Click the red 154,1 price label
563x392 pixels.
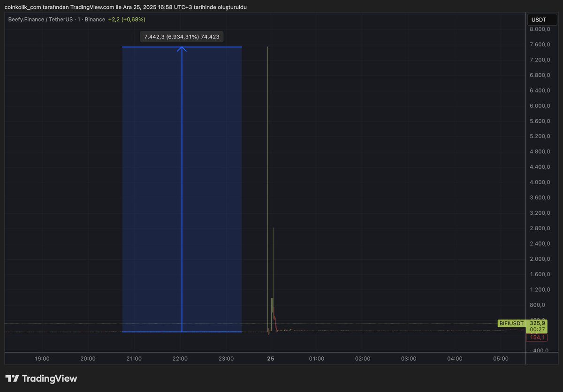tap(537, 338)
